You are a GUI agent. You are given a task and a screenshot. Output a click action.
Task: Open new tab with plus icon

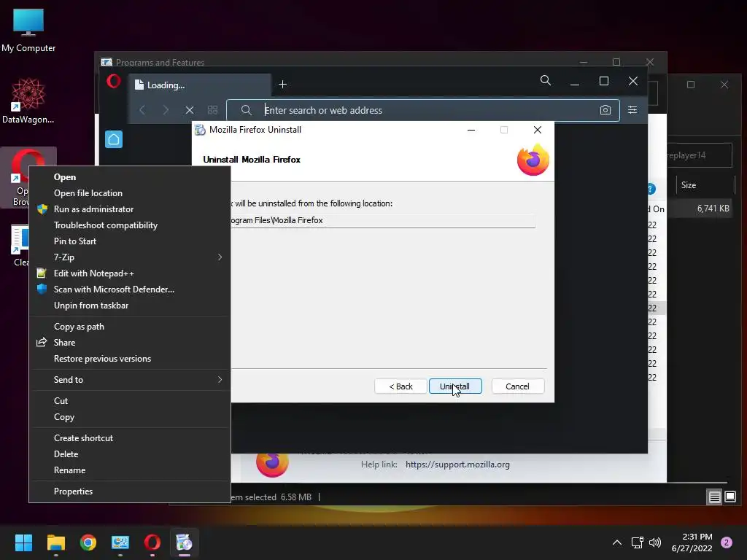tap(282, 85)
